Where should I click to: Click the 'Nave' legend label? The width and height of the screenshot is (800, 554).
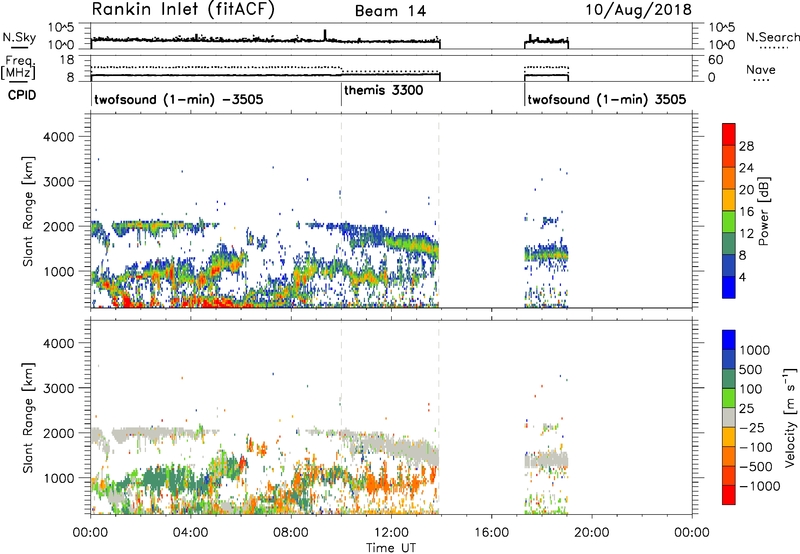(x=760, y=70)
